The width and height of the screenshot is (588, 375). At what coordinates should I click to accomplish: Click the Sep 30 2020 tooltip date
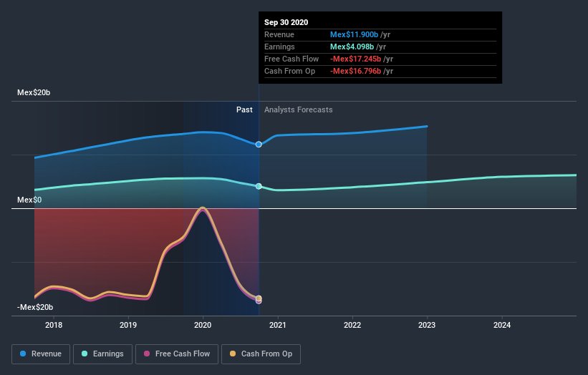tap(286, 22)
